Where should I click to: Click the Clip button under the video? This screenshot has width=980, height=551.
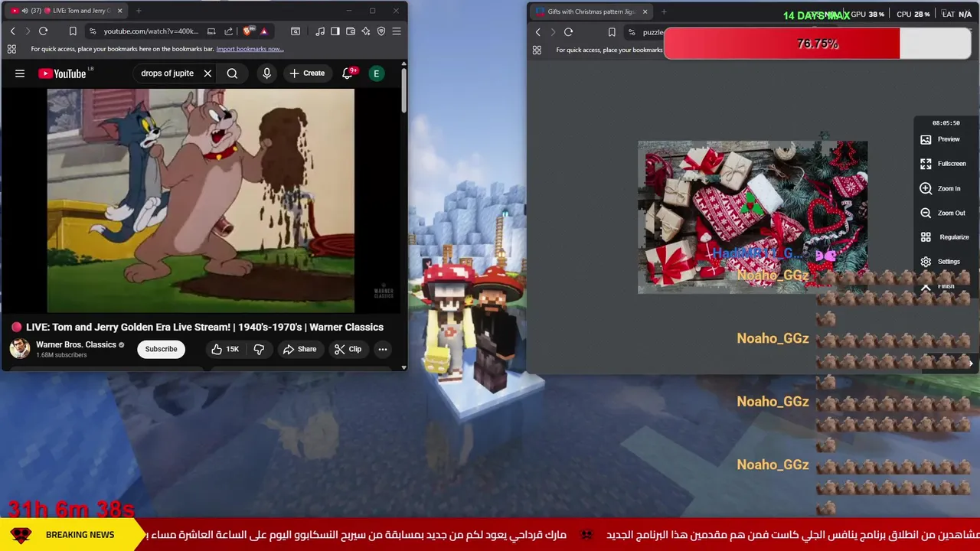[348, 349]
